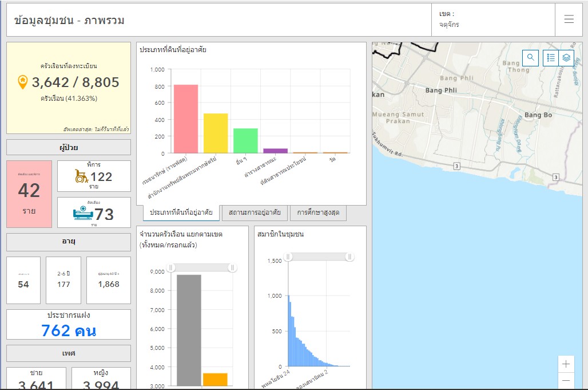588x390 pixels.
Task: Click the wheelchair icon in พิการ card
Action: [82, 176]
